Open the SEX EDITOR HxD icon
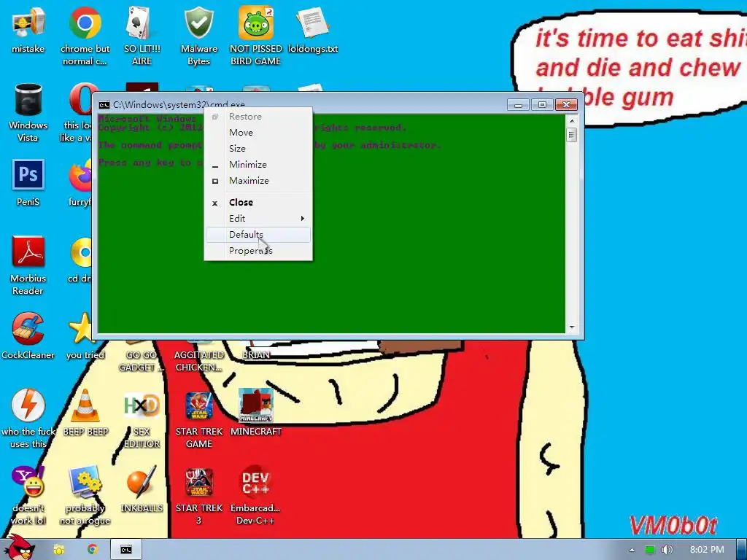 (142, 419)
